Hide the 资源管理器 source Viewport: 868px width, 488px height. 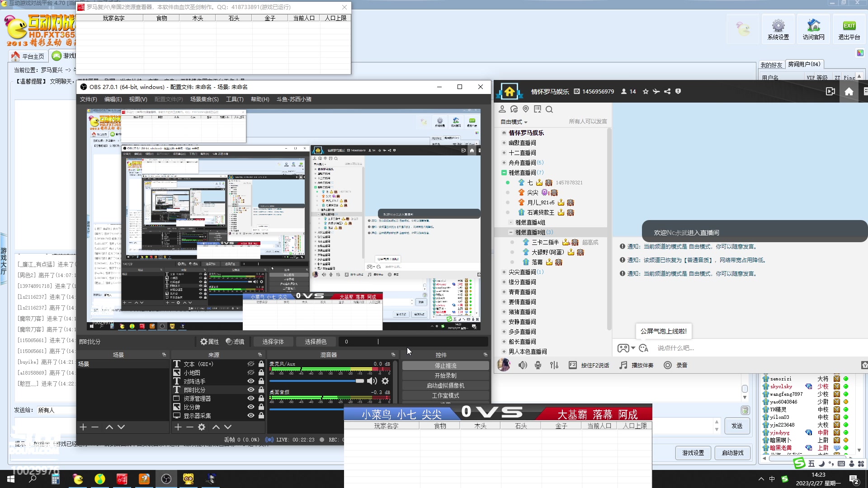(x=250, y=398)
